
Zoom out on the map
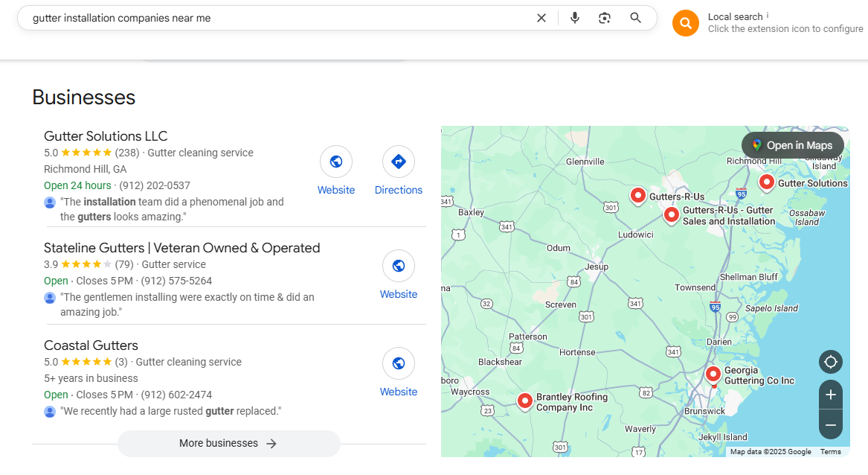coord(831,425)
